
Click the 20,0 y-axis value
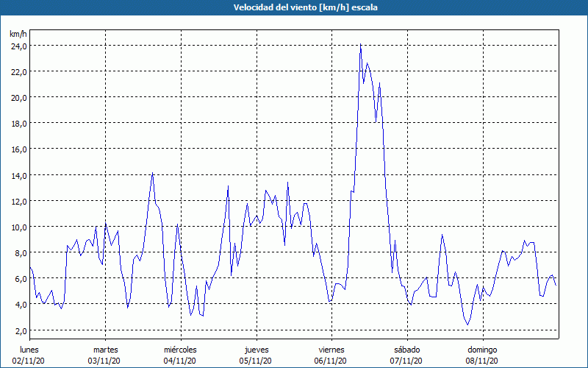(19, 98)
